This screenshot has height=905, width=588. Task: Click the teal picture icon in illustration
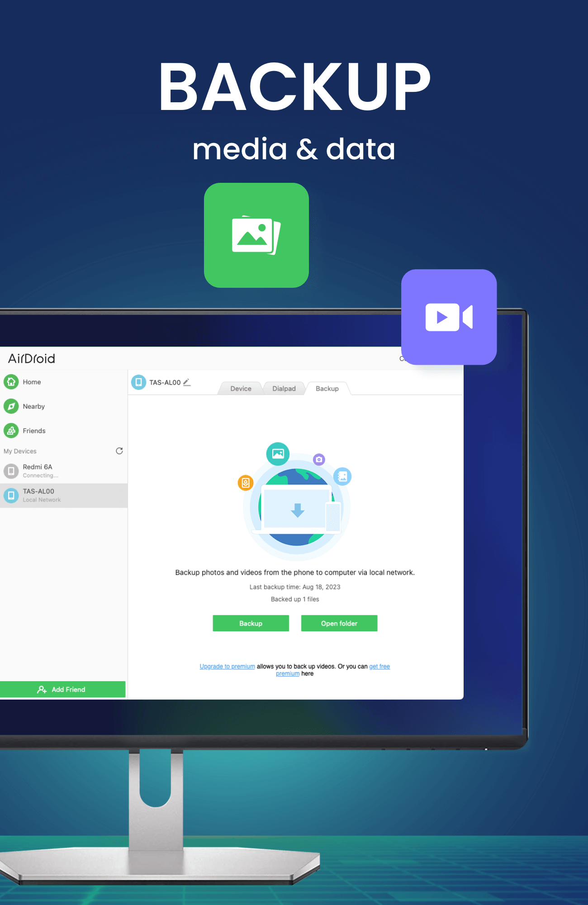[278, 454]
